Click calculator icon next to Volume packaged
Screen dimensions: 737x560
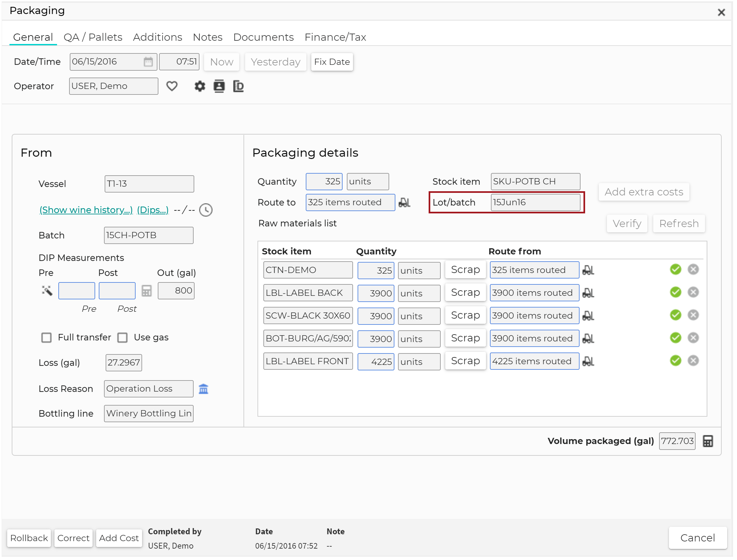(x=709, y=442)
